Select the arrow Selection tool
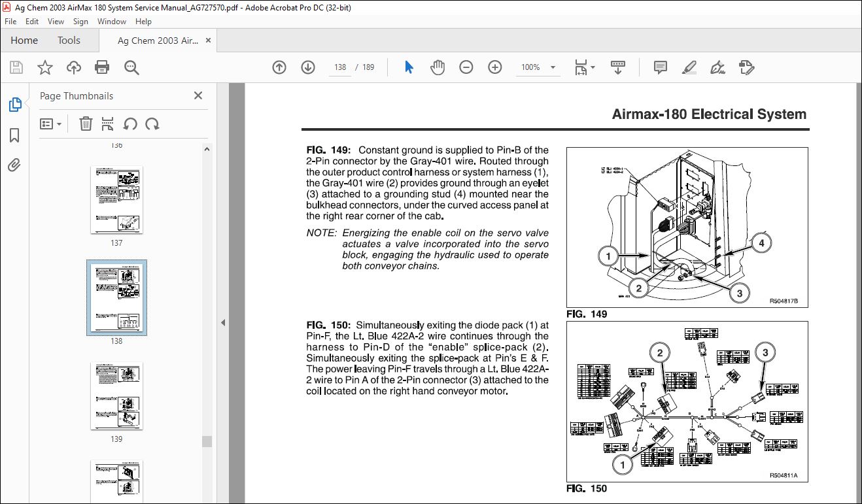The height and width of the screenshot is (504, 862). pos(409,67)
